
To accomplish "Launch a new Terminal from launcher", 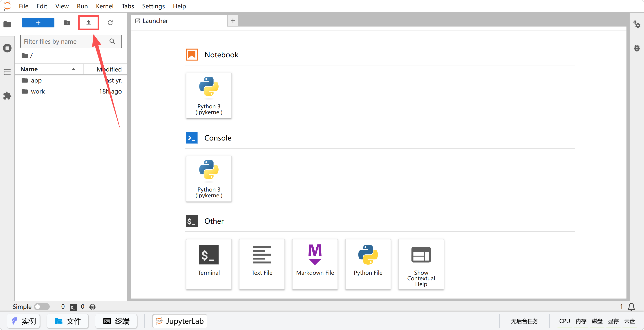I will point(209,264).
